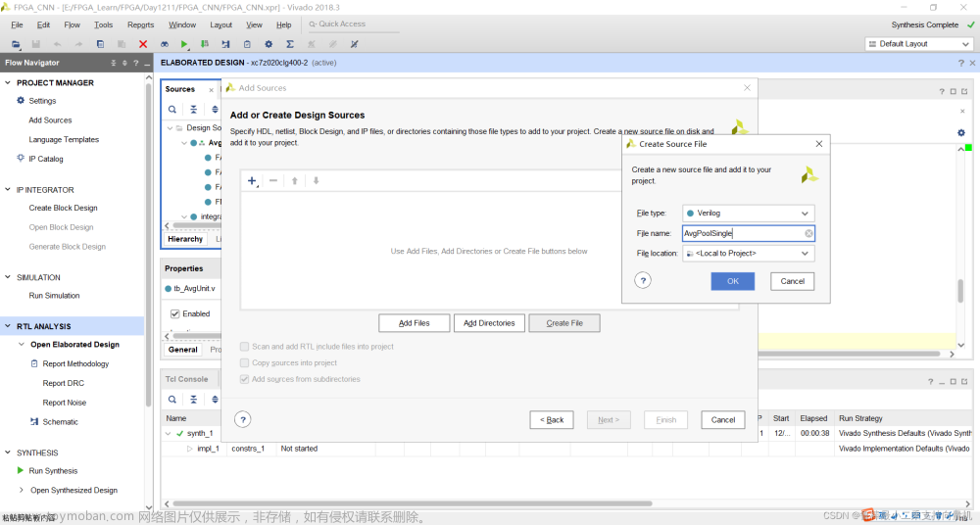
Task: Collapse the SIMULATION section
Action: pyautogui.click(x=8, y=277)
